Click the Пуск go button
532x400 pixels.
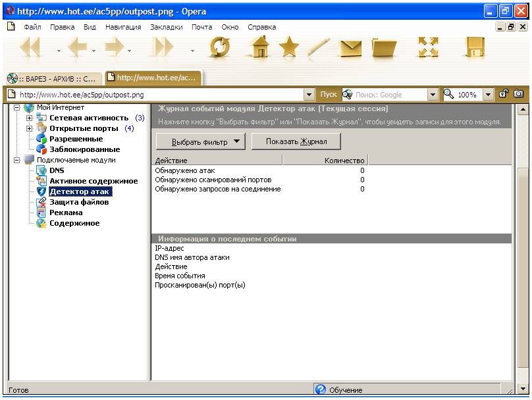[328, 95]
